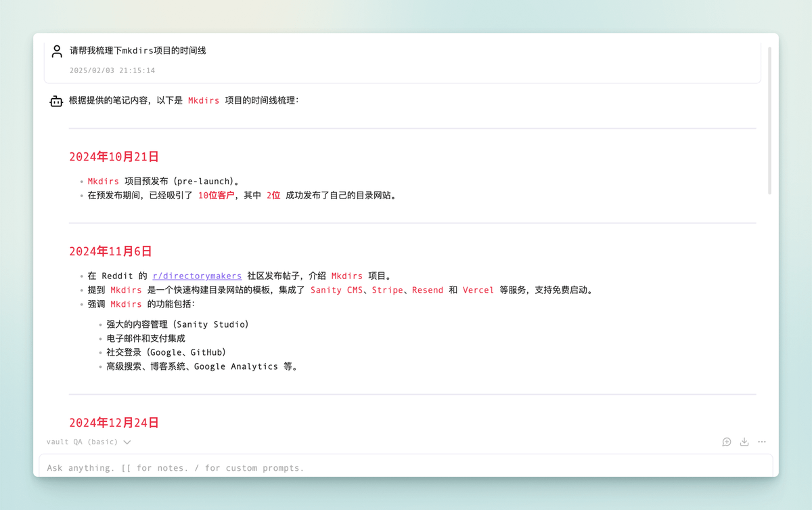The width and height of the screenshot is (812, 510).
Task: Click the red Vercel code tag
Action: [x=478, y=290]
